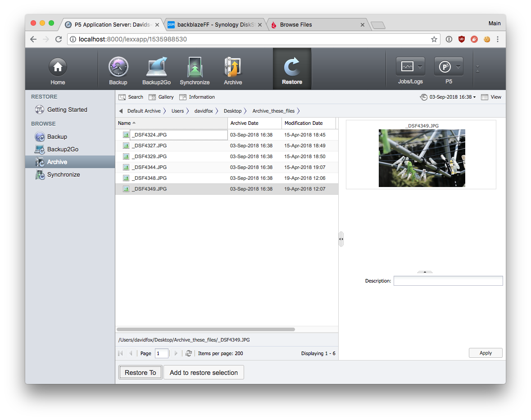Image resolution: width=531 pixels, height=420 pixels.
Task: Open Getting Started in the sidebar
Action: 61,110
